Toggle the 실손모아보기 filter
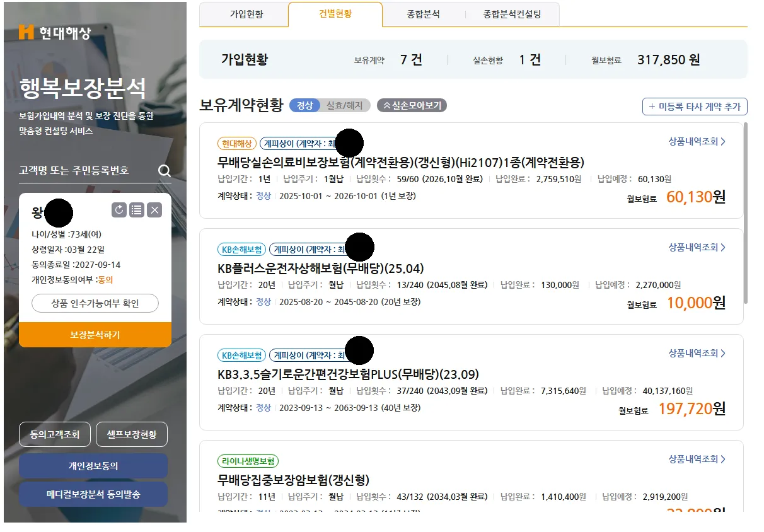Viewport: 764px width, 532px height. pyautogui.click(x=412, y=105)
